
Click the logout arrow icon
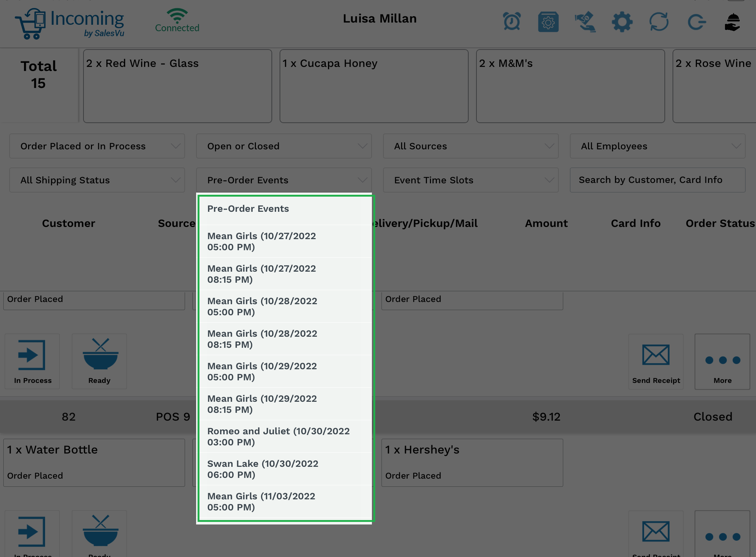697,22
